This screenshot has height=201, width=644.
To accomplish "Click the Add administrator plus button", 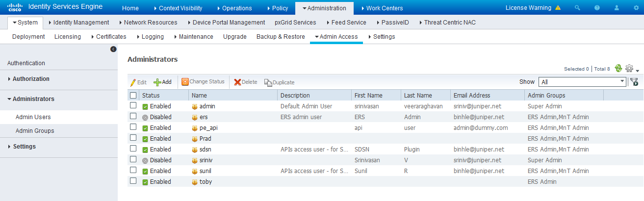I will [x=162, y=82].
